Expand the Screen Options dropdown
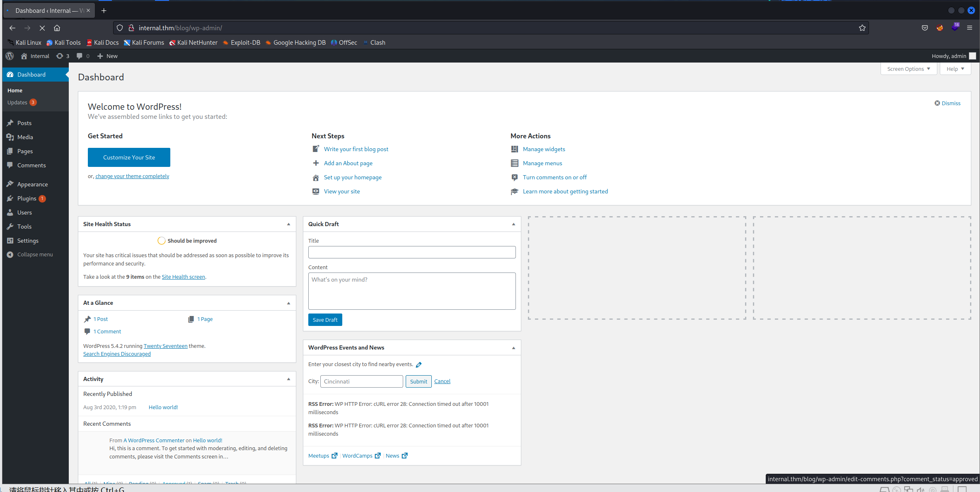The width and height of the screenshot is (980, 492). point(908,69)
